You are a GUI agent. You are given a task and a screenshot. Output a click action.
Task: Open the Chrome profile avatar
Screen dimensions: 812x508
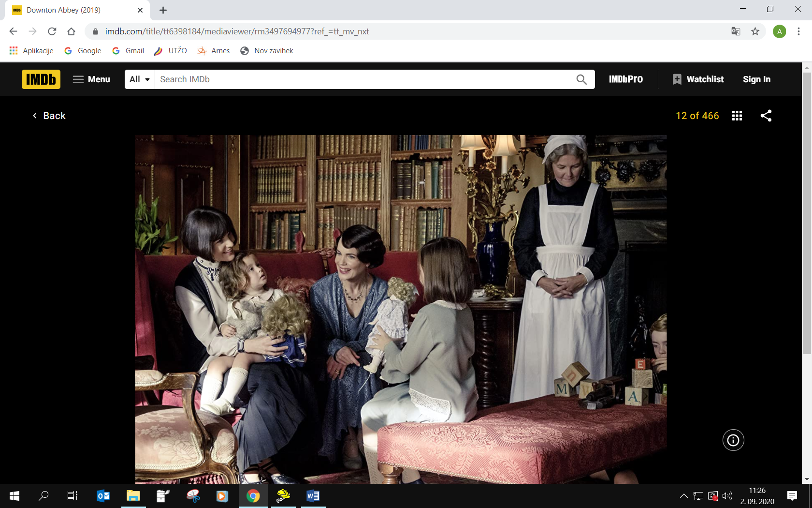(779, 31)
